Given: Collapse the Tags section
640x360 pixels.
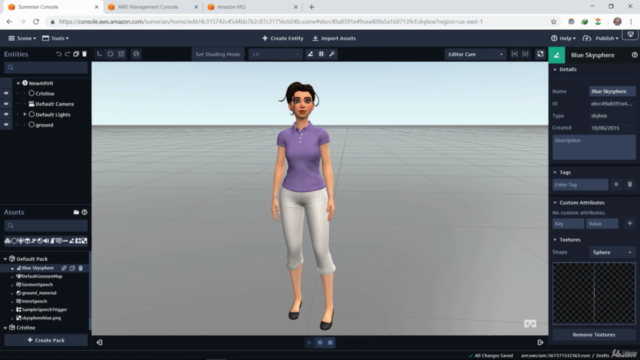Looking at the screenshot, I should pyautogui.click(x=555, y=172).
